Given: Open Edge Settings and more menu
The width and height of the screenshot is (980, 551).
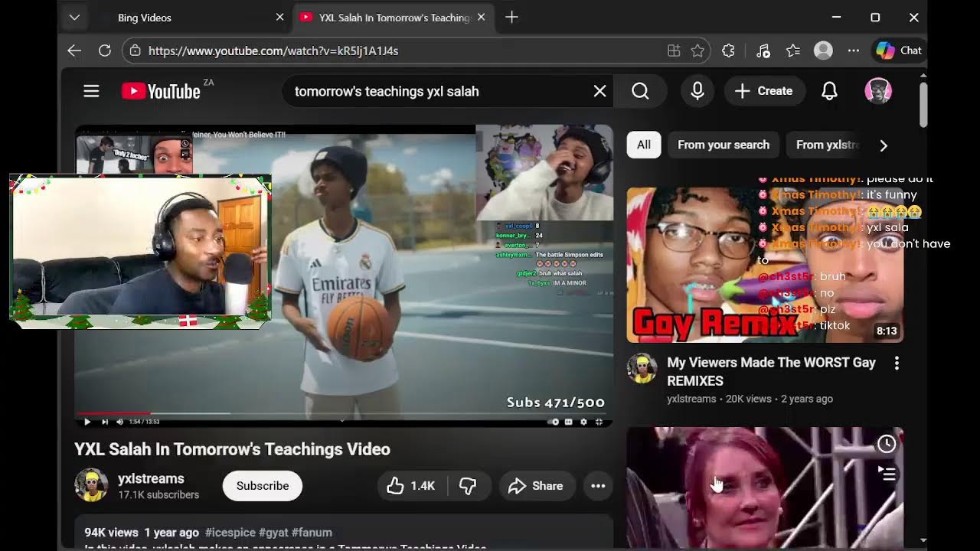Looking at the screenshot, I should tap(854, 51).
